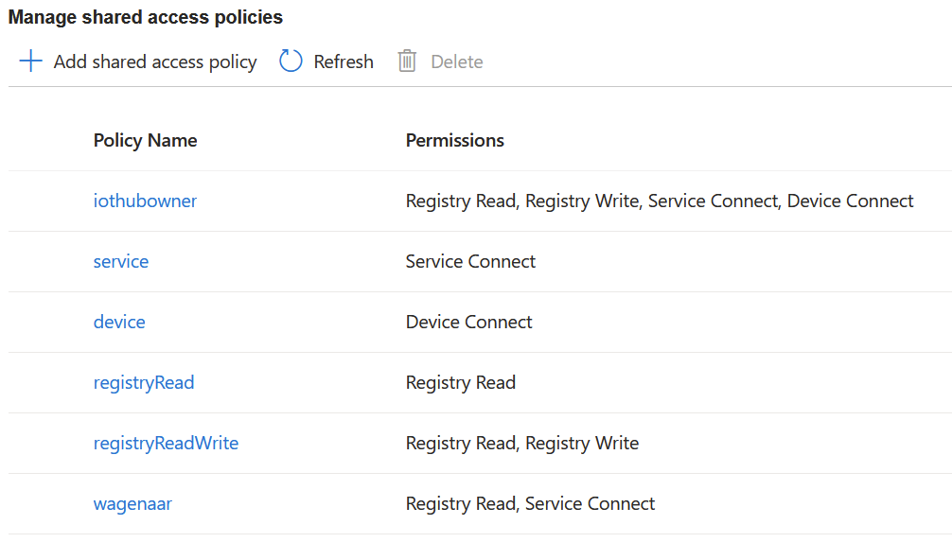Select the Service Connect permissions cell
The image size is (952, 560).
pos(470,261)
